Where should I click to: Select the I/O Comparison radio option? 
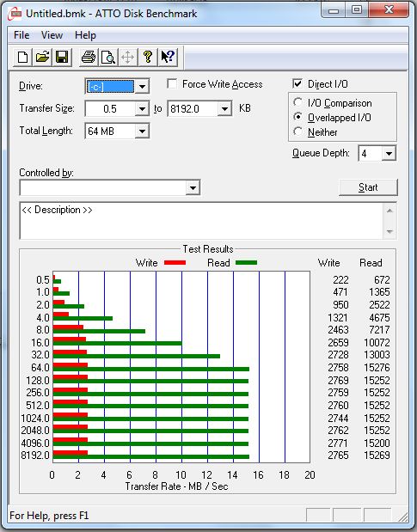pos(297,102)
